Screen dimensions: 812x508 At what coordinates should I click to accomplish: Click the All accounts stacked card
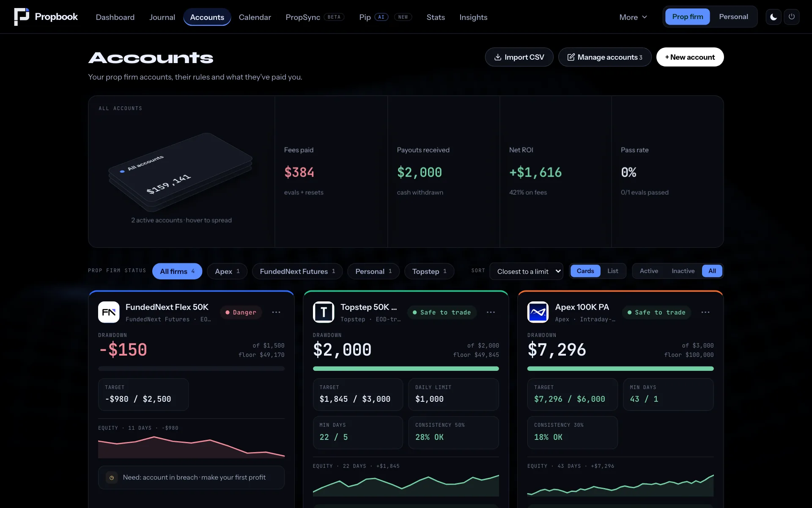point(181,172)
